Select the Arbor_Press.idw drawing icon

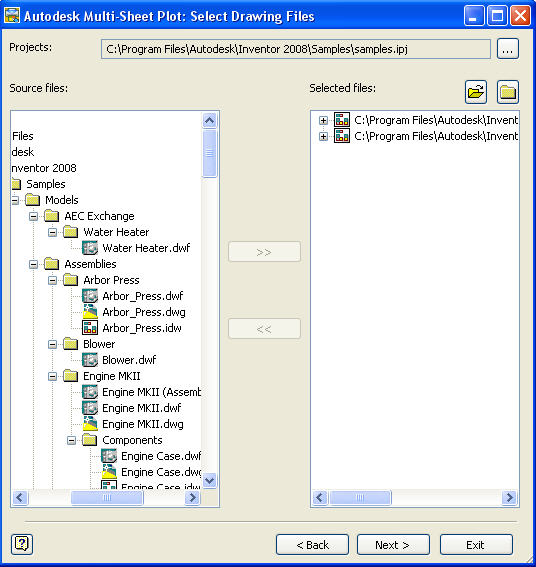[x=90, y=328]
